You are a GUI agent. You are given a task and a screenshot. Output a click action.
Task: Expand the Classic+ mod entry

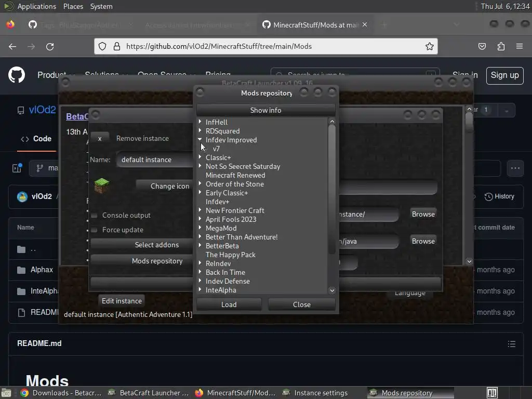[200, 157]
